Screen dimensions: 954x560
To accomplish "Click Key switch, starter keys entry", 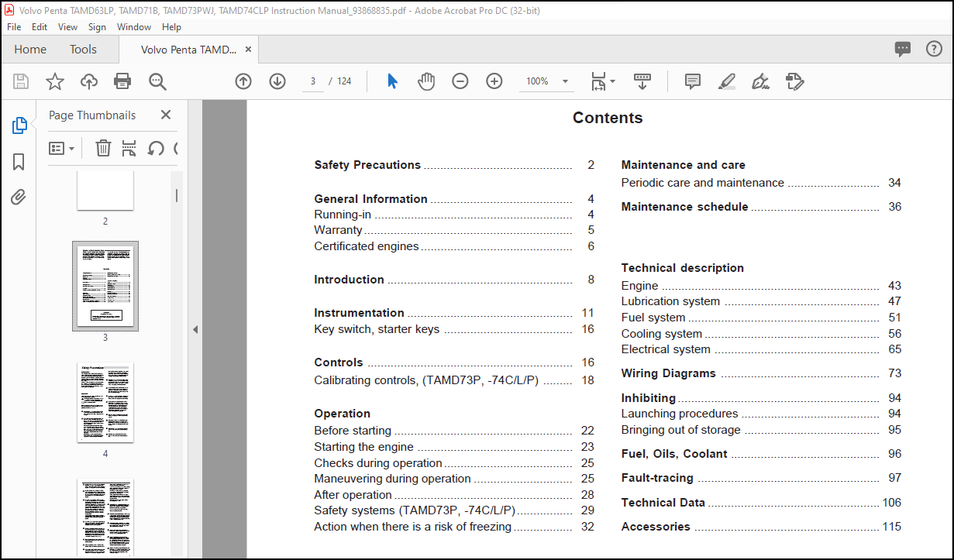I will [454, 329].
